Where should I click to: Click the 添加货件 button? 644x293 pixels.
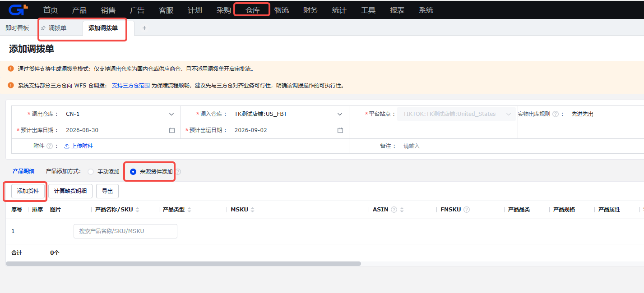[28, 191]
